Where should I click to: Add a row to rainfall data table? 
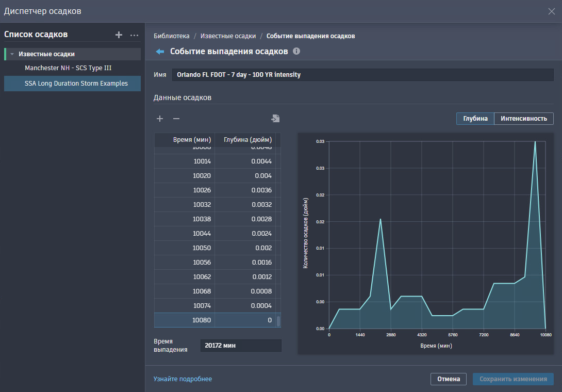[x=160, y=119]
